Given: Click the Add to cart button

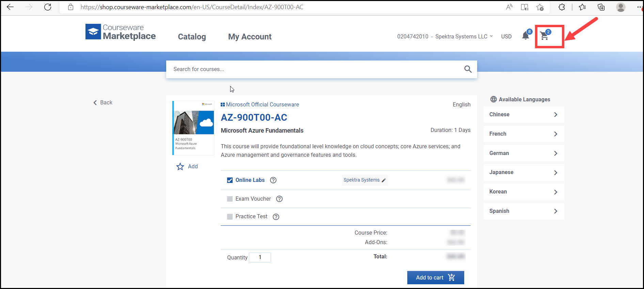Looking at the screenshot, I should (x=436, y=277).
